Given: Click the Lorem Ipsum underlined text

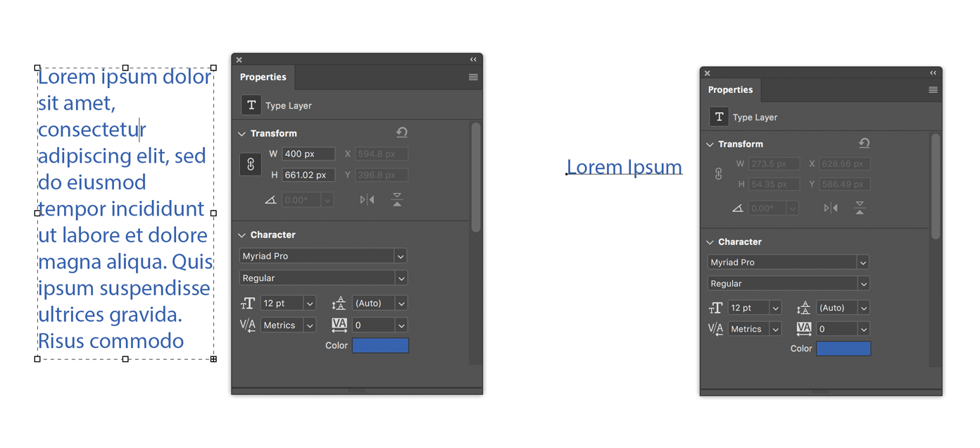Looking at the screenshot, I should point(624,167).
